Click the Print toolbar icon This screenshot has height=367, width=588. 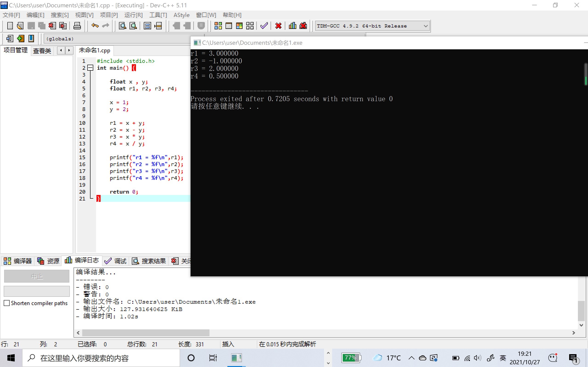(x=77, y=26)
